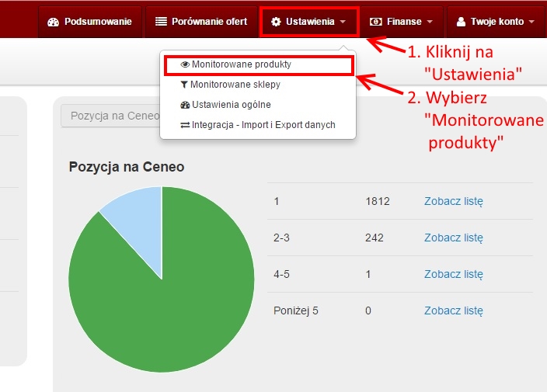The width and height of the screenshot is (547, 392).
Task: Click the value 1812 in the table
Action: coord(378,201)
